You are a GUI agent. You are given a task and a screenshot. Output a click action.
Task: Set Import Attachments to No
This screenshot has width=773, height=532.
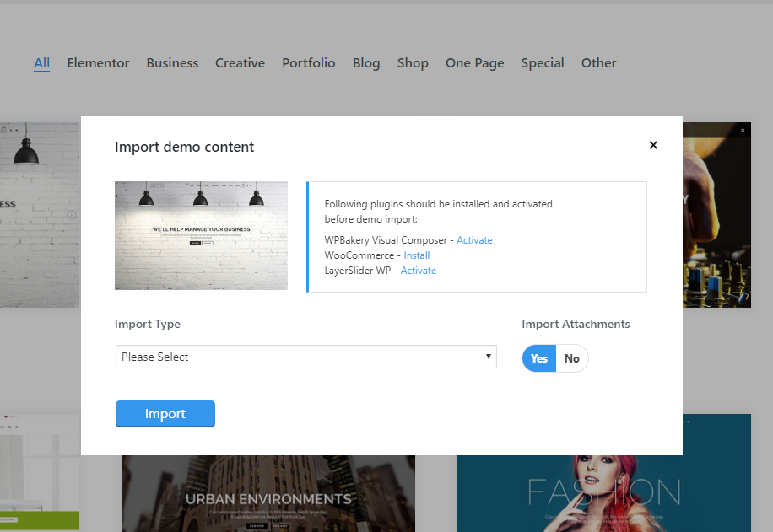coord(572,358)
